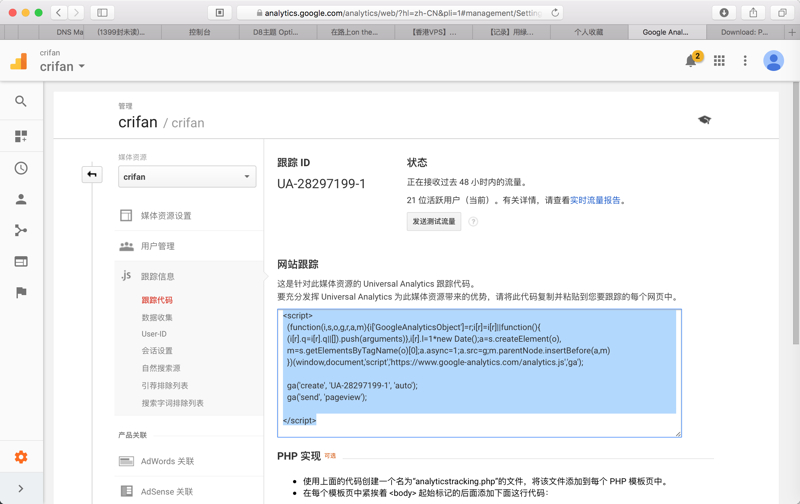Toggle the Safari sidebar button

(102, 13)
